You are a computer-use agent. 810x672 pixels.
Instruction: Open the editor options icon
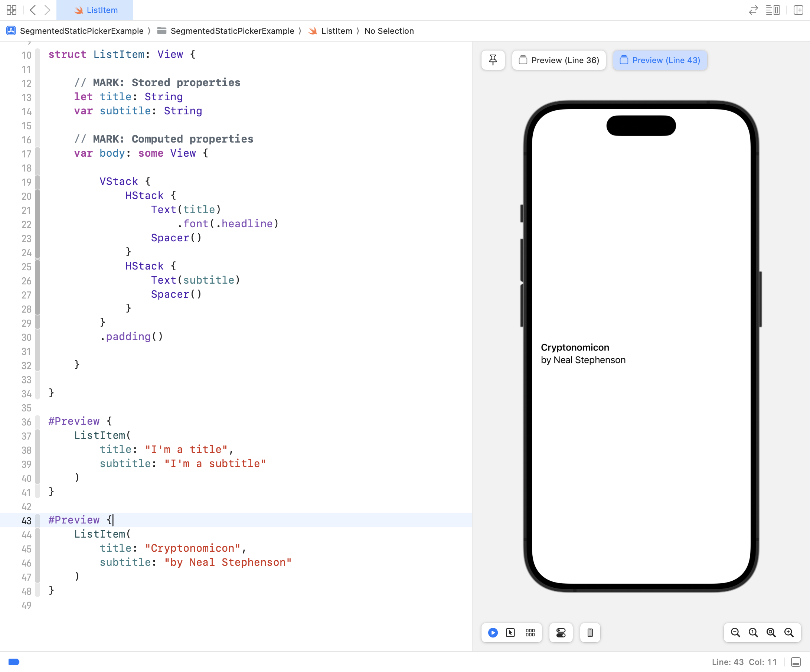773,10
